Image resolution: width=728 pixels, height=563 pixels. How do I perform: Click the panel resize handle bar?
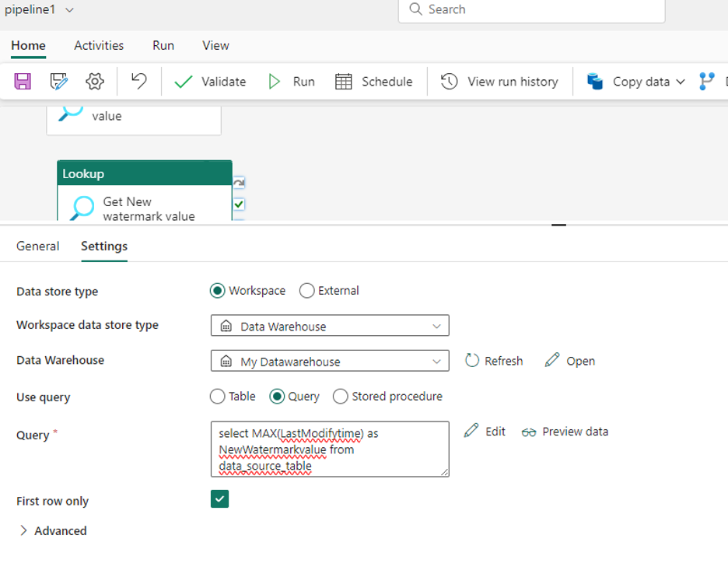(558, 225)
